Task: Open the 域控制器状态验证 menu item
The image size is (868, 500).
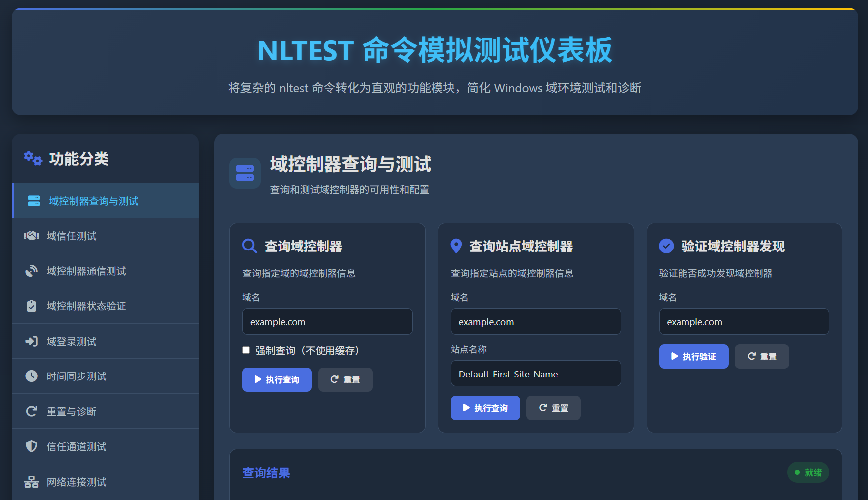Action: 106,306
